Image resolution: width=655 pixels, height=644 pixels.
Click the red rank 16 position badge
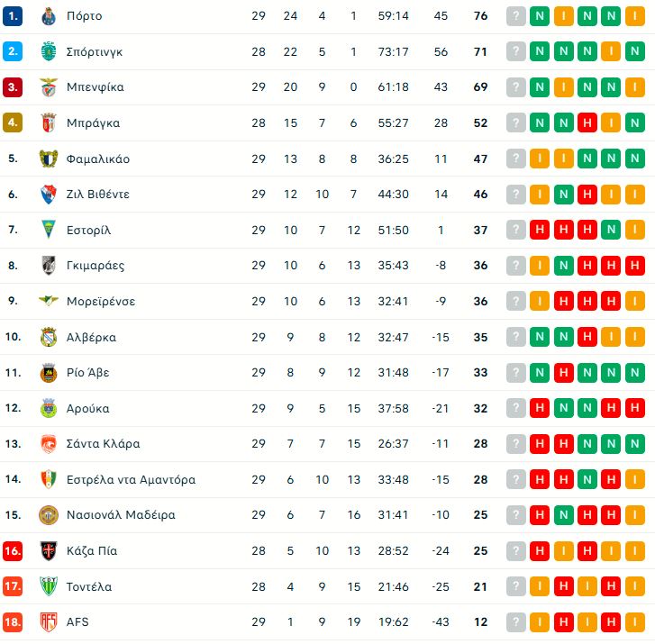[x=13, y=550]
